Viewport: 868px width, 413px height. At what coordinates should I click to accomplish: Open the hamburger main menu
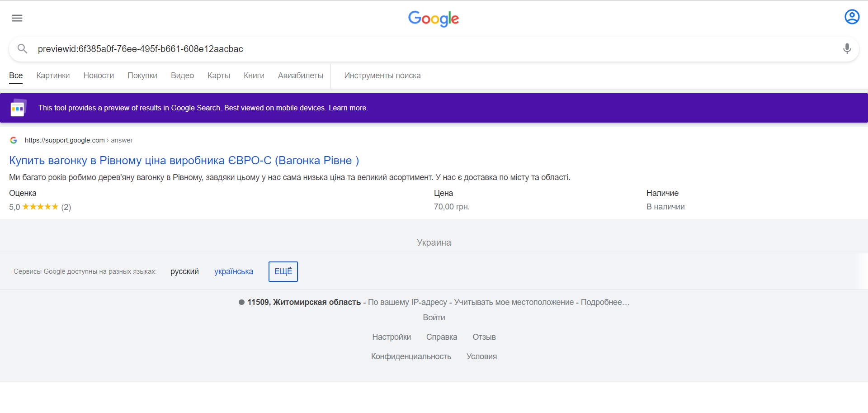[x=17, y=18]
